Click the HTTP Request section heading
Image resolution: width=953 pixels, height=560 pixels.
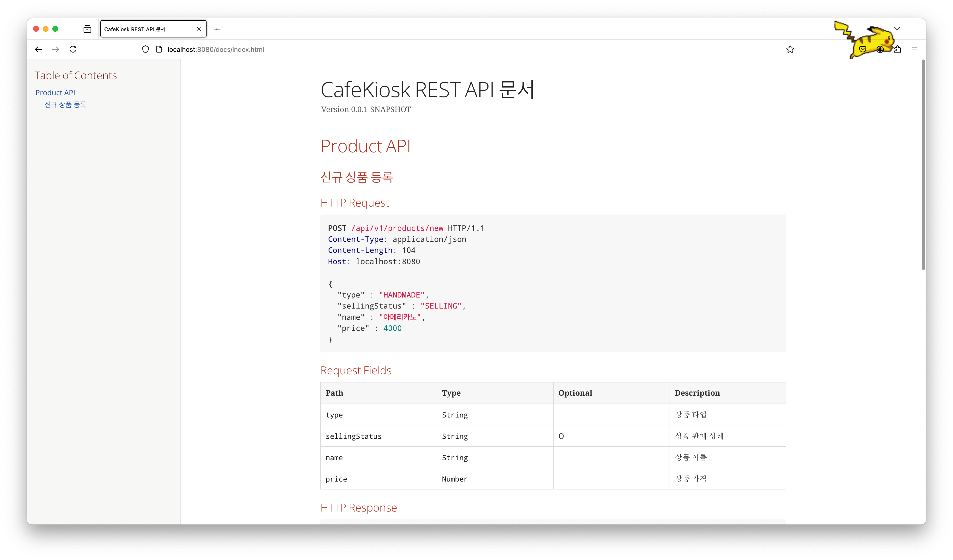pyautogui.click(x=354, y=203)
